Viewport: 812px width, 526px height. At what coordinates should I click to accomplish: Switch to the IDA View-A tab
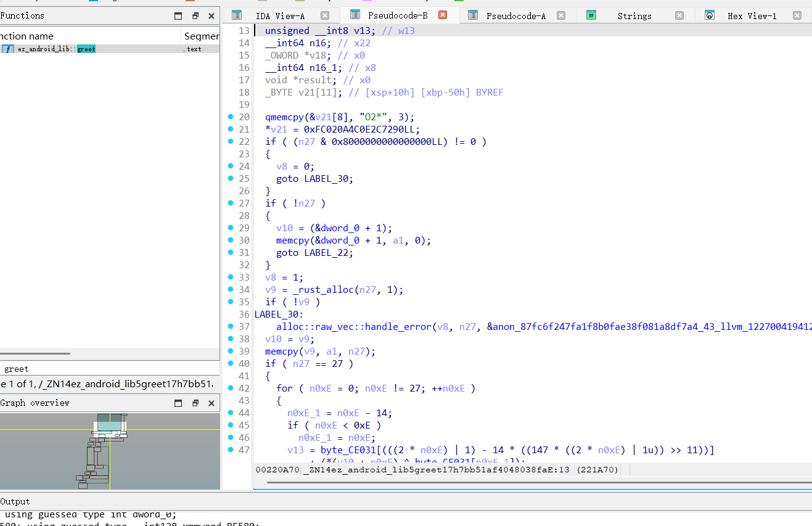[x=280, y=16]
